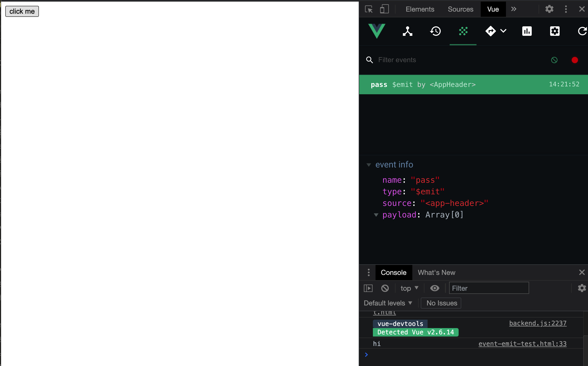Clear the events log icon
The width and height of the screenshot is (588, 366).
[554, 60]
